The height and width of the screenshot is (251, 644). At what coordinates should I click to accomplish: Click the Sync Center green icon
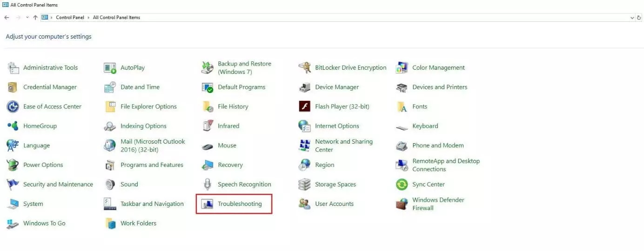(x=402, y=185)
